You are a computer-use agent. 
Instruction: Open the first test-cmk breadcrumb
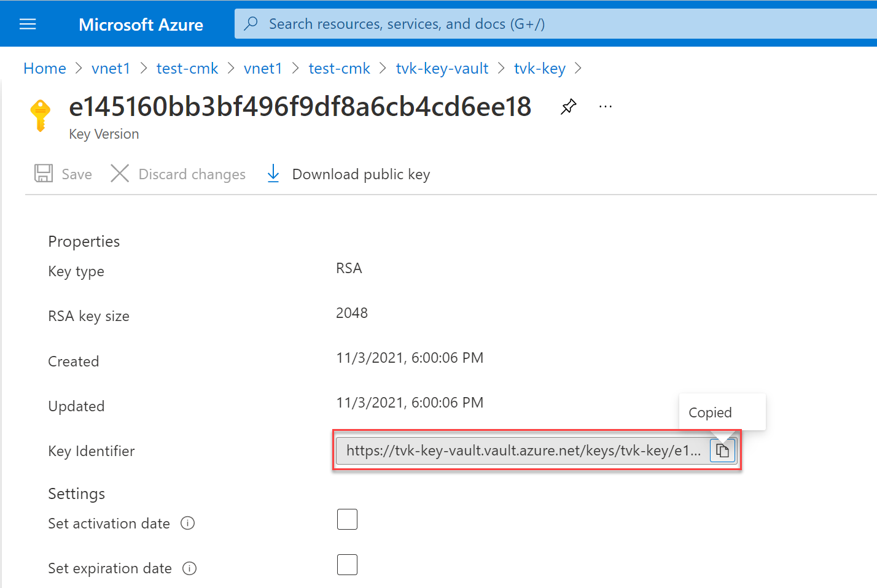(x=187, y=68)
